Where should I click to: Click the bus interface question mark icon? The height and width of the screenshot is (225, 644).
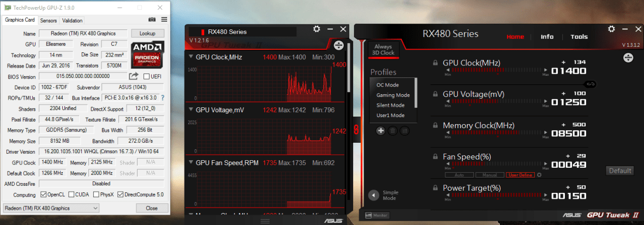click(x=162, y=98)
